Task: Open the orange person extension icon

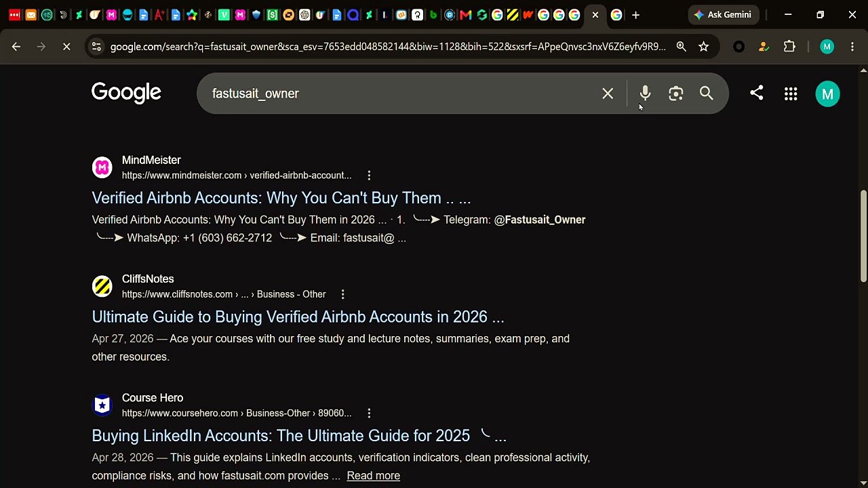Action: 764,47
